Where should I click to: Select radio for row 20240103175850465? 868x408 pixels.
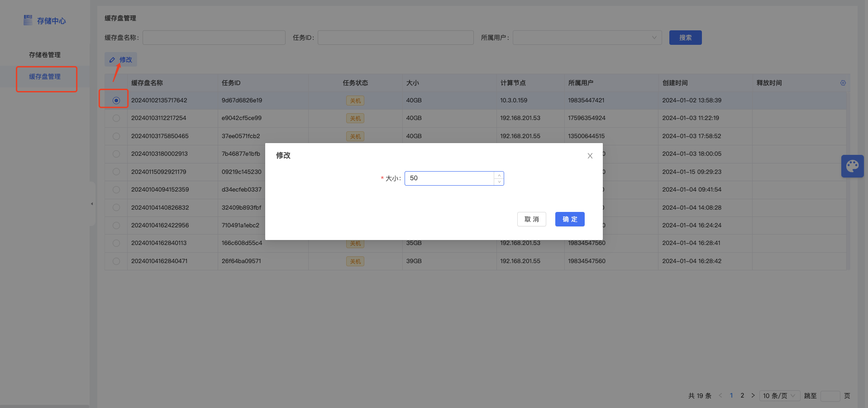point(116,136)
